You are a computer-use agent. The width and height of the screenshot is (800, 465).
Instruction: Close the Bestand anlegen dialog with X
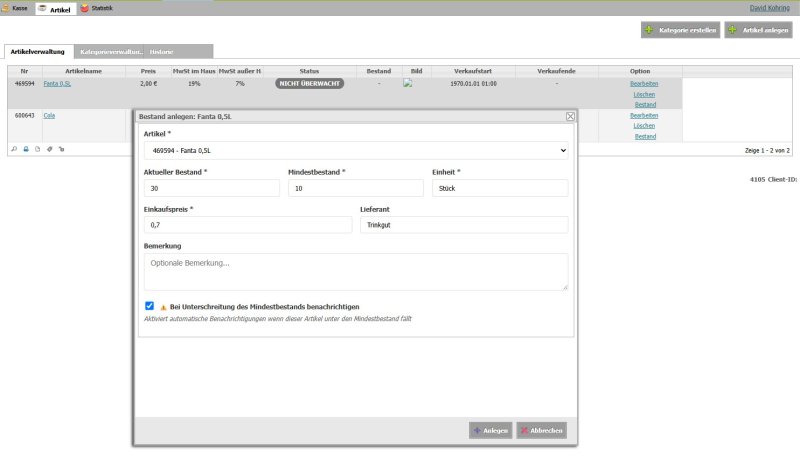tap(570, 116)
